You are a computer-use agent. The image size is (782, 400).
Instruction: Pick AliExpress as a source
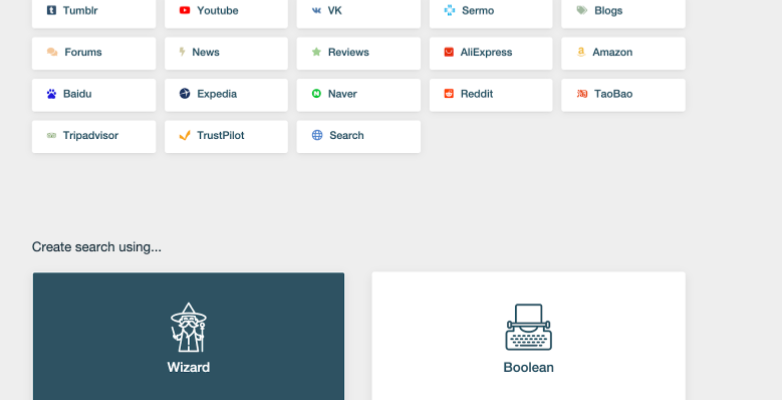491,53
